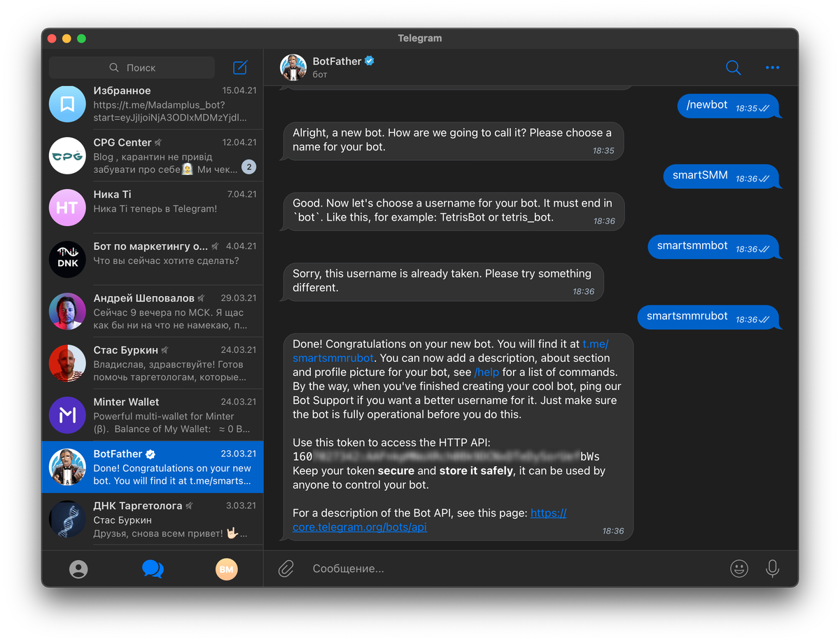Click the CPG Center unread badge 2
840x642 pixels.
pos(248,167)
